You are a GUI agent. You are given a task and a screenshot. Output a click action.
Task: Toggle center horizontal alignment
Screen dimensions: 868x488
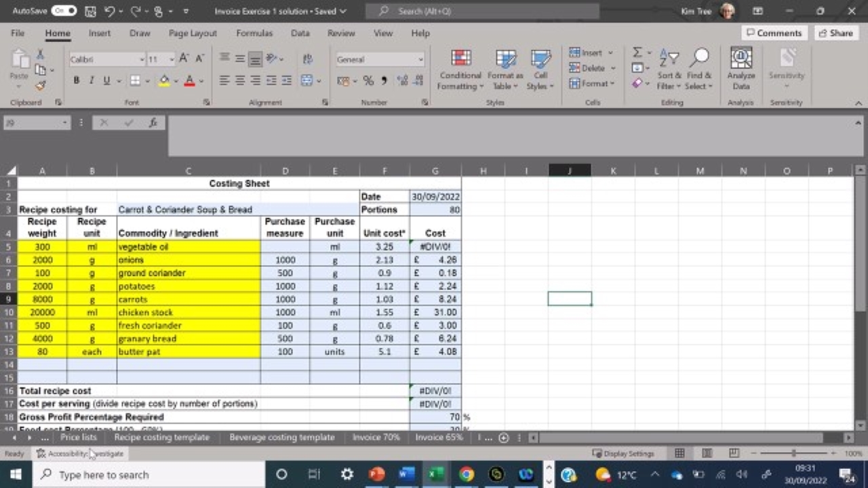[x=239, y=81]
